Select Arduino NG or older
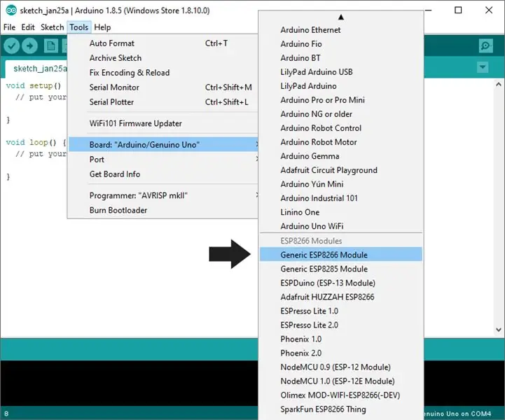 pos(340,114)
